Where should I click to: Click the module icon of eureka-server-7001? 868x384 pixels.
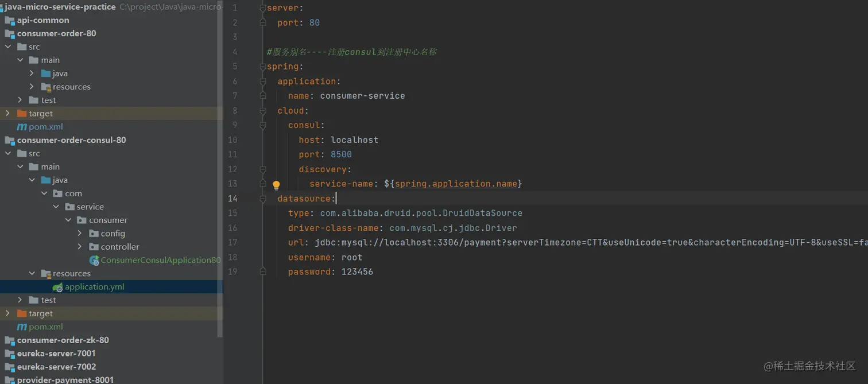tap(10, 354)
